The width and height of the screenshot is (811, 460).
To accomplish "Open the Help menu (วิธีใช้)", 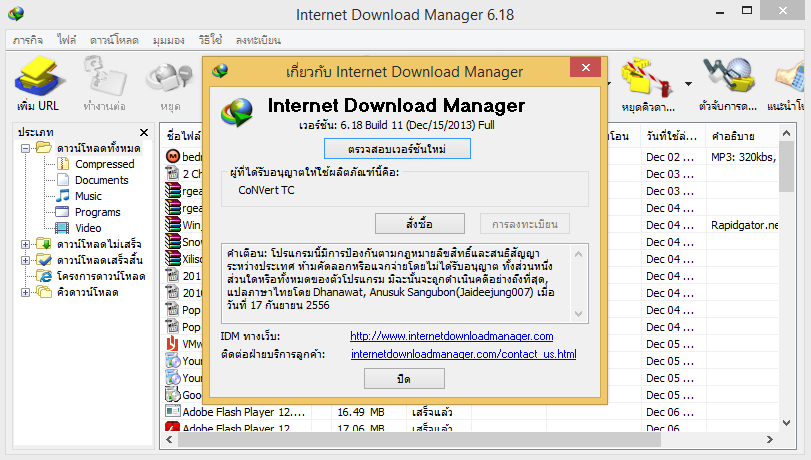I will [210, 40].
